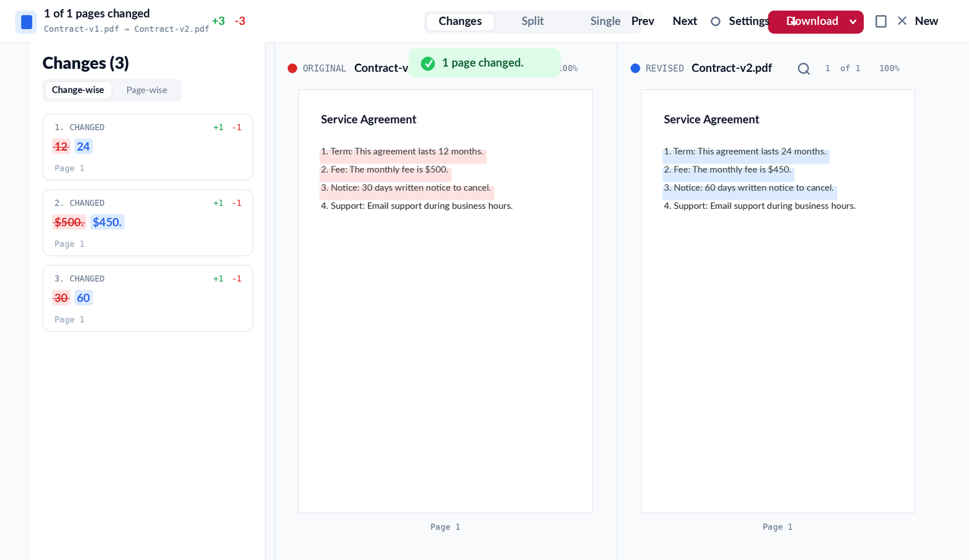The height and width of the screenshot is (560, 969).
Task: Select change card 2 showing $500 to $450
Action: (x=148, y=222)
